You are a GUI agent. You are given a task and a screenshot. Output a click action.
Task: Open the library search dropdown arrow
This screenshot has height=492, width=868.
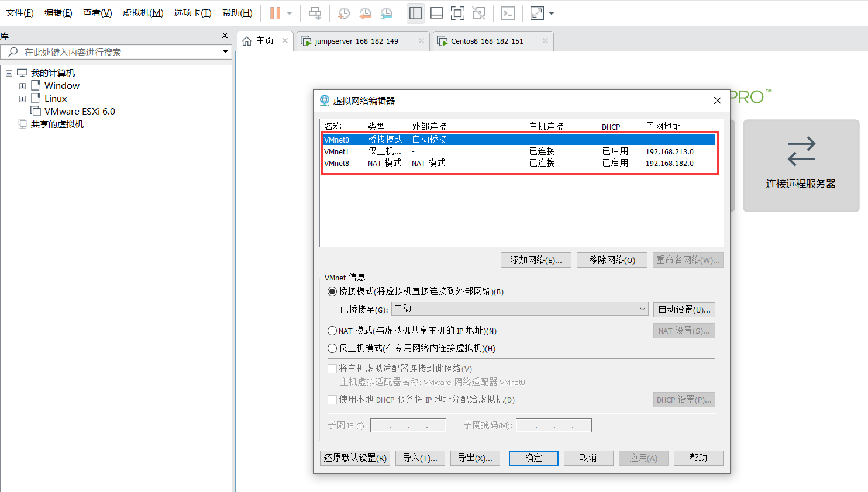(x=225, y=52)
